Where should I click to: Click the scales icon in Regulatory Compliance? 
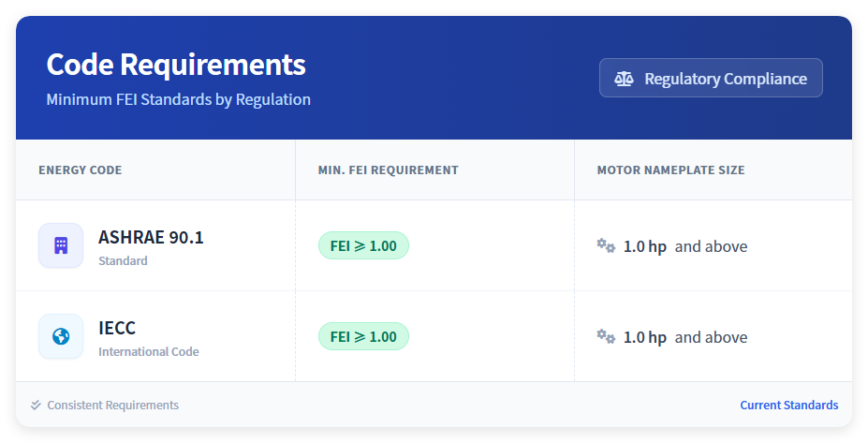(x=624, y=79)
